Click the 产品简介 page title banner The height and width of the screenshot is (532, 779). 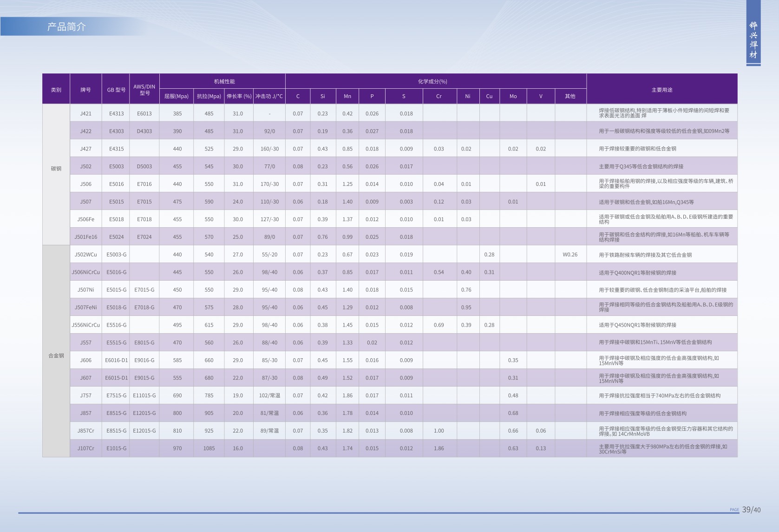[66, 27]
